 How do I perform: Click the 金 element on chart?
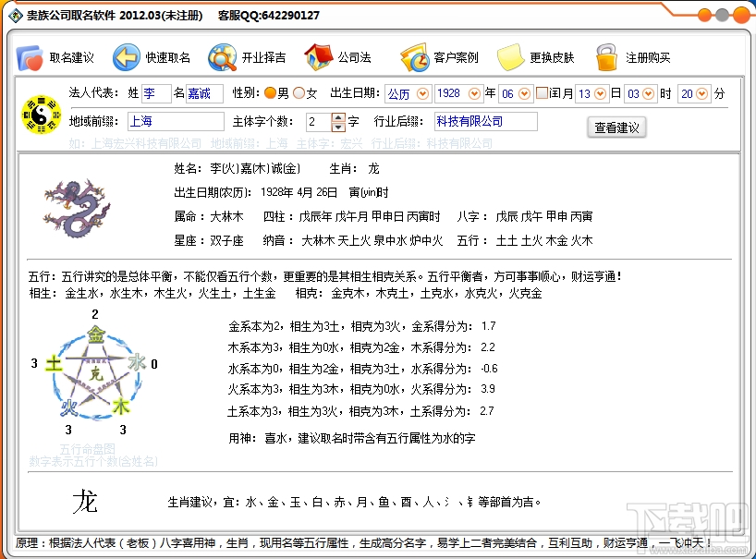pos(96,334)
